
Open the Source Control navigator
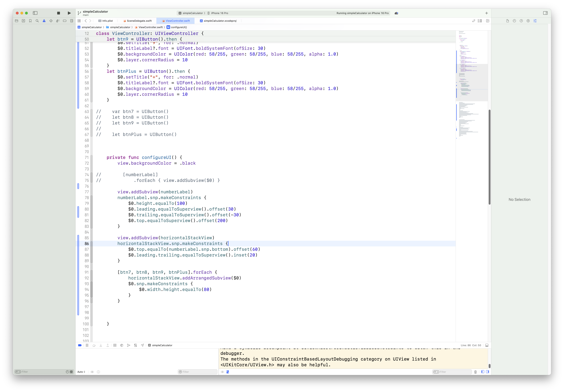[x=23, y=21]
